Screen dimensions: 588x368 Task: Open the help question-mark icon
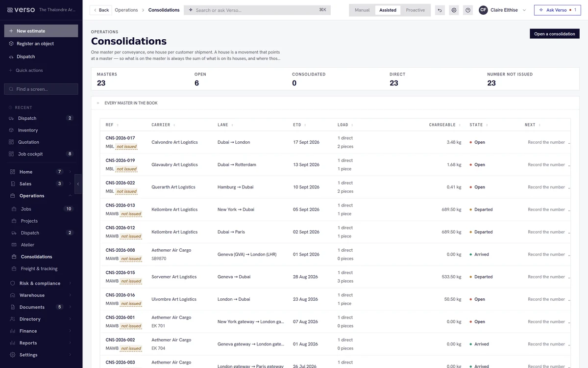tap(468, 10)
